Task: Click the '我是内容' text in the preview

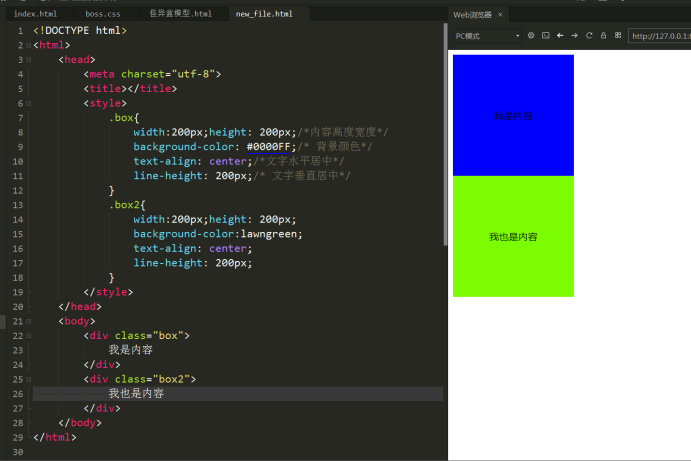Action: (x=513, y=116)
